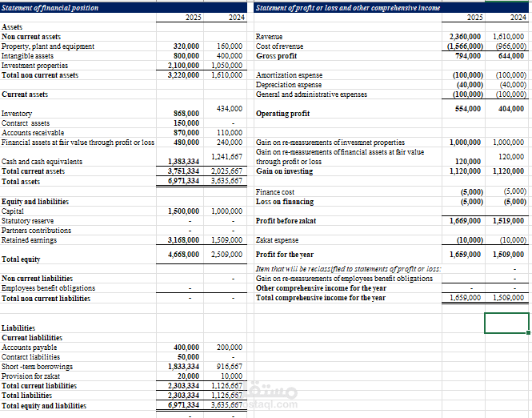Select Operating profit 2025 value 554,000
532x418 pixels.
[x=468, y=109]
